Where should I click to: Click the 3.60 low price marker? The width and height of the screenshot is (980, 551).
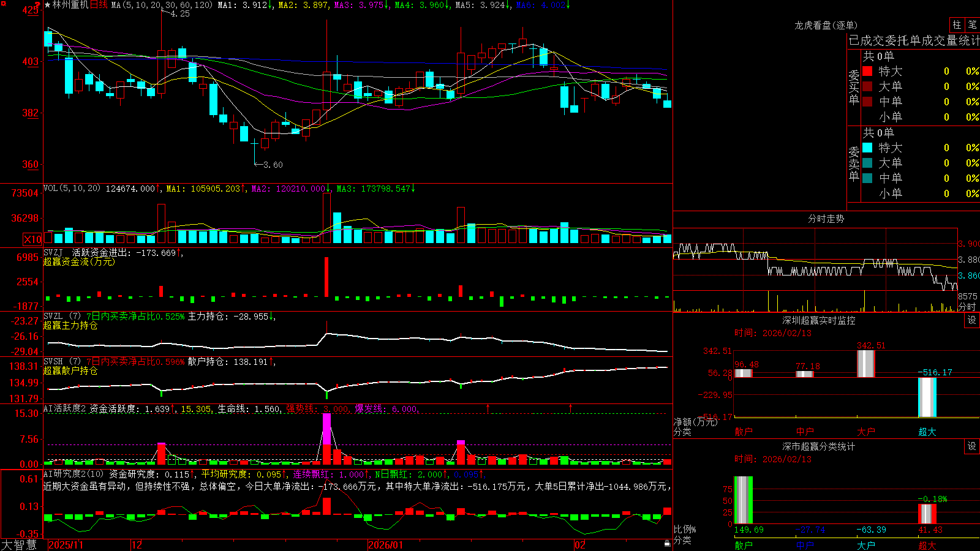(273, 165)
